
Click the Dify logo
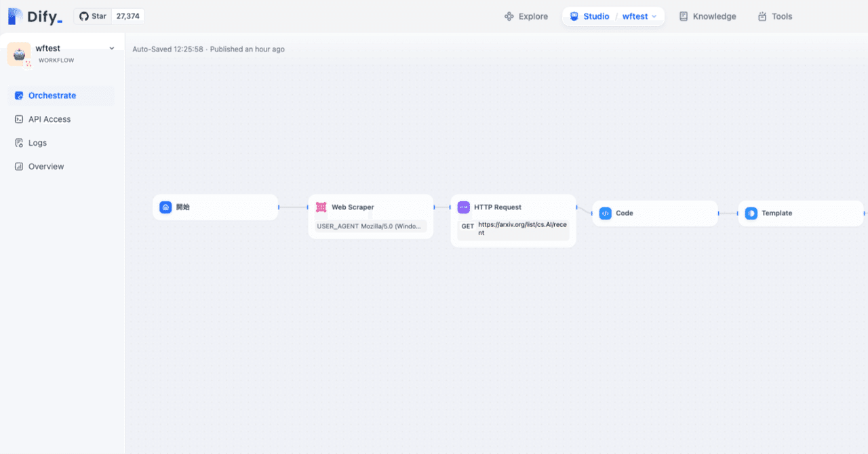[x=35, y=16]
